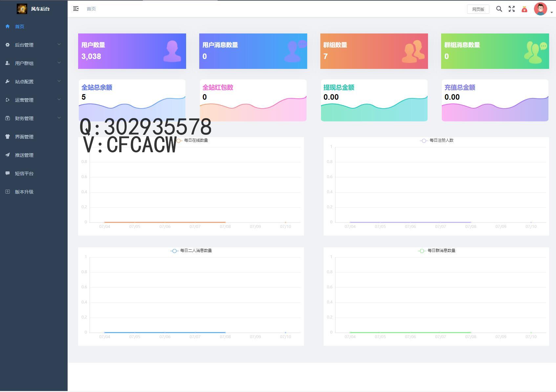The width and height of the screenshot is (556, 392).
Task: Click the red money bag icon
Action: pos(524,10)
